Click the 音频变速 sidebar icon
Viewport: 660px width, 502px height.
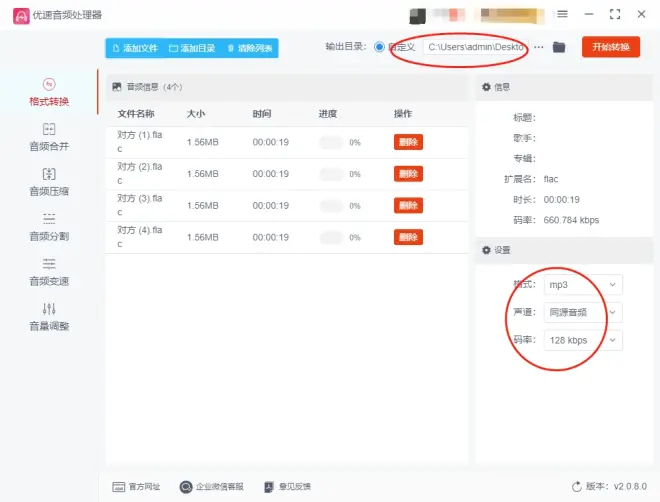[49, 264]
